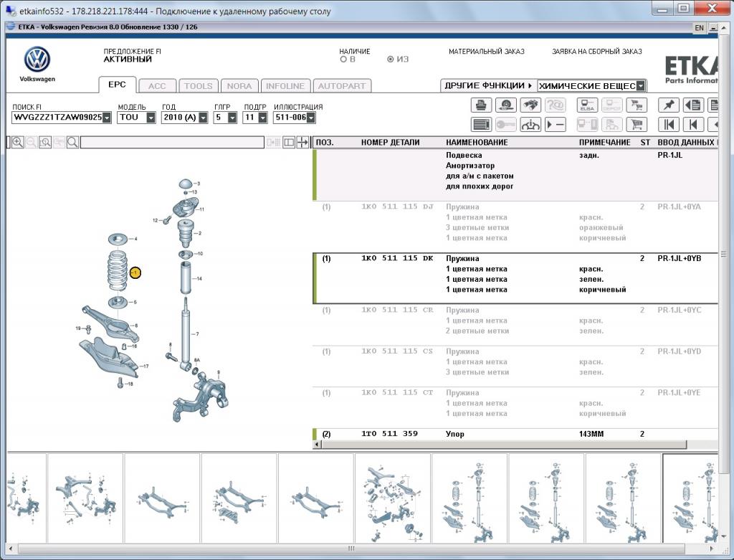734x560 pixels.
Task: Open the МОДЕЛЬ dropdown showing TOU
Action: tap(151, 118)
